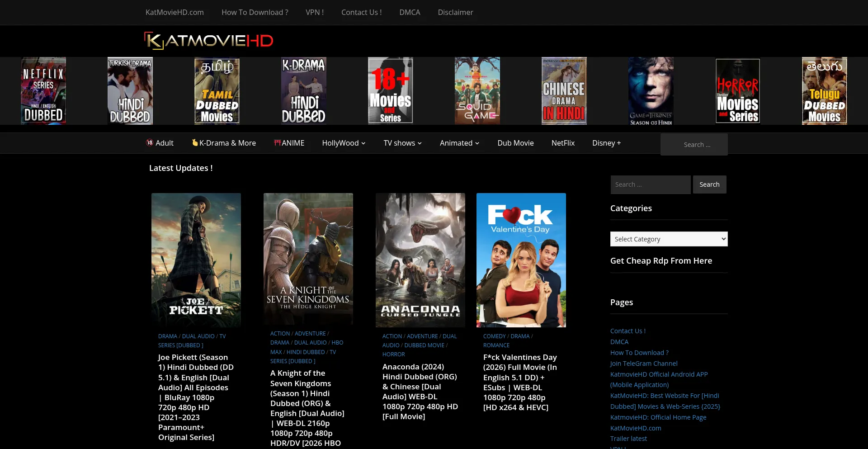Click HINDI DUBBED tag under Knight post

click(306, 352)
